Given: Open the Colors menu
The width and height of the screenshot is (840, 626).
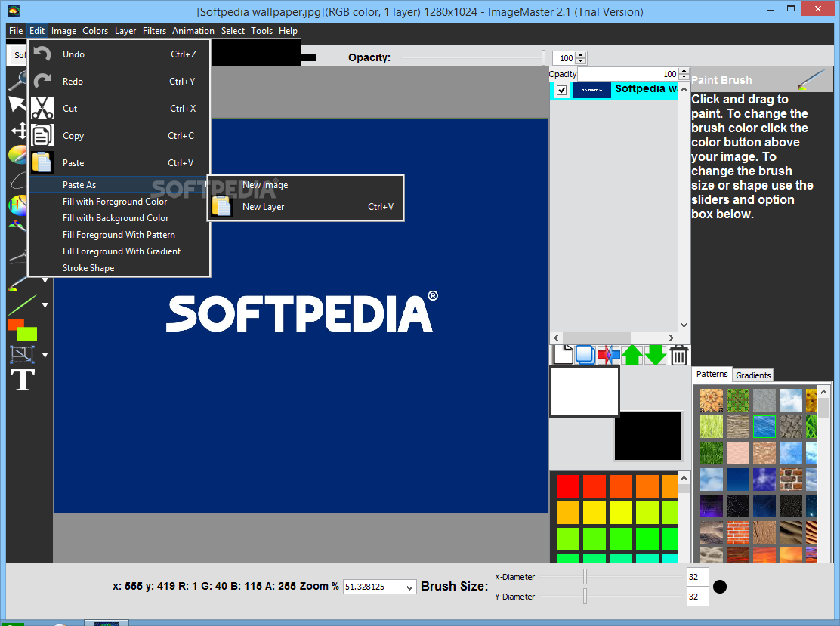Looking at the screenshot, I should tap(95, 31).
